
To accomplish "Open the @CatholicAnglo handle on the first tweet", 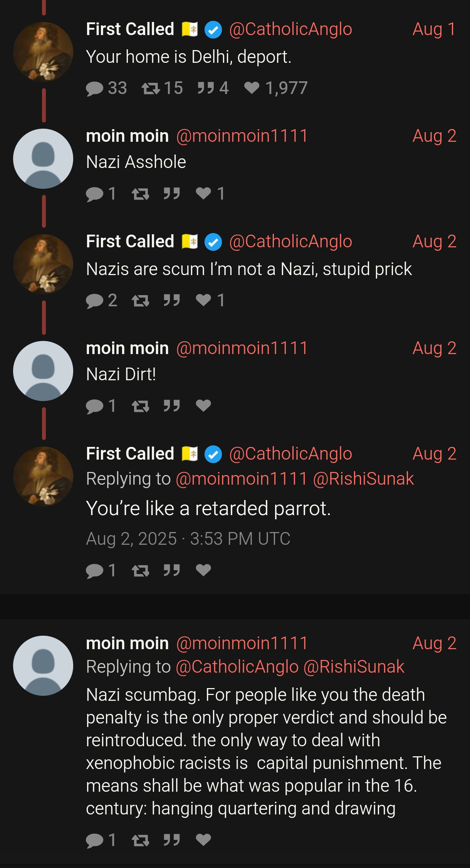I will pos(290,29).
